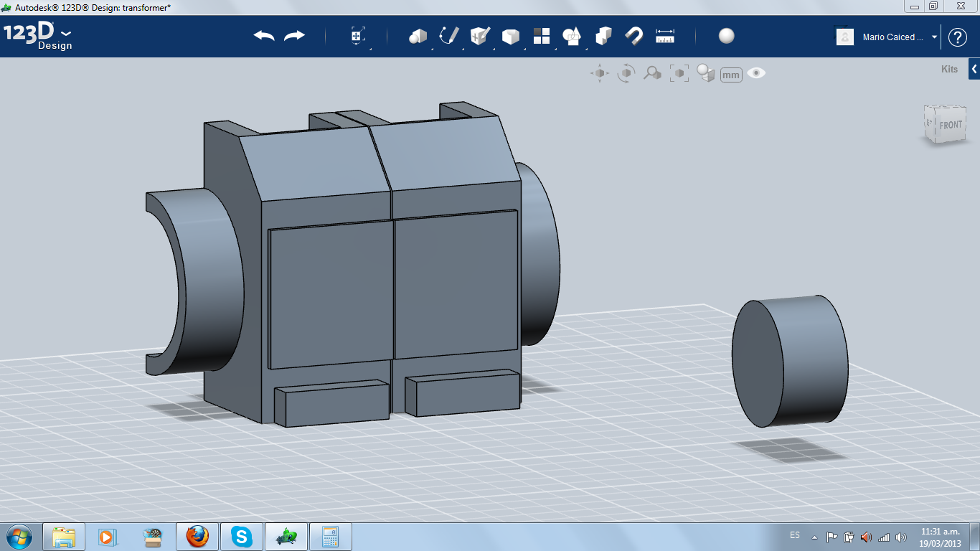The width and height of the screenshot is (980, 551).
Task: Change the mm units setting
Action: 731,75
